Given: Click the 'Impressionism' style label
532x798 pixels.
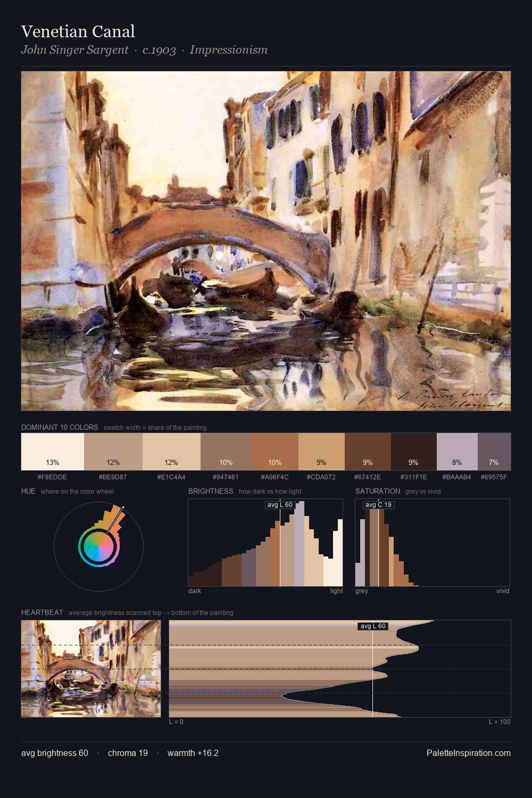Looking at the screenshot, I should pos(229,50).
